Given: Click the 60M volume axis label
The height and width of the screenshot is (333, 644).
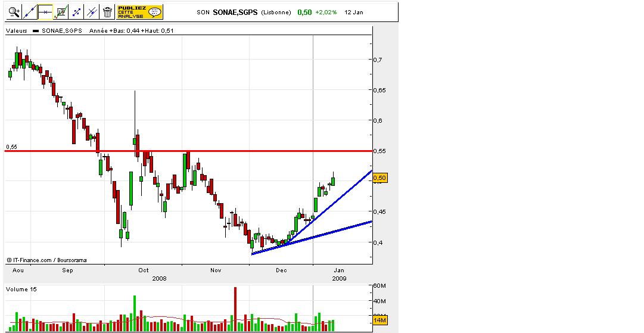Looking at the screenshot, I should (379, 285).
